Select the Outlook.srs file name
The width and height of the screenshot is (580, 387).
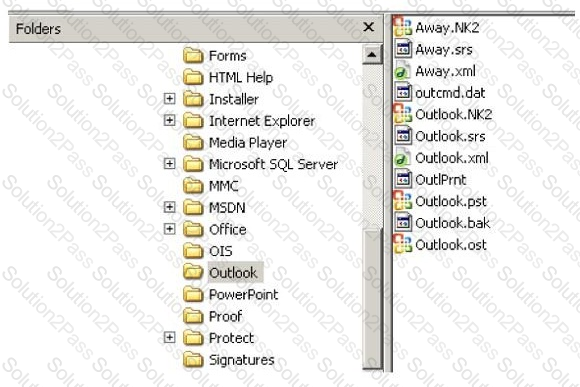pyautogui.click(x=450, y=136)
